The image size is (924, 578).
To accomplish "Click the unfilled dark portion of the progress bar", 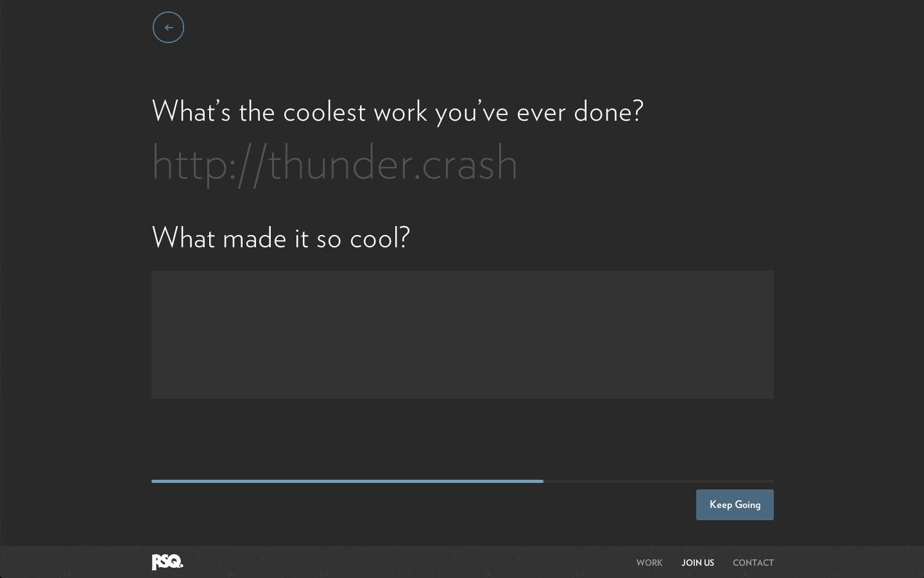I will (x=658, y=481).
